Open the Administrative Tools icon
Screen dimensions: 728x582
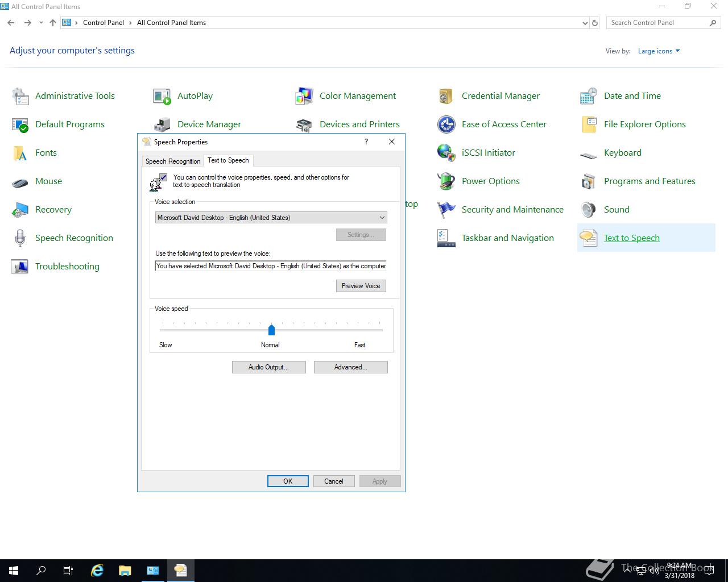click(20, 96)
